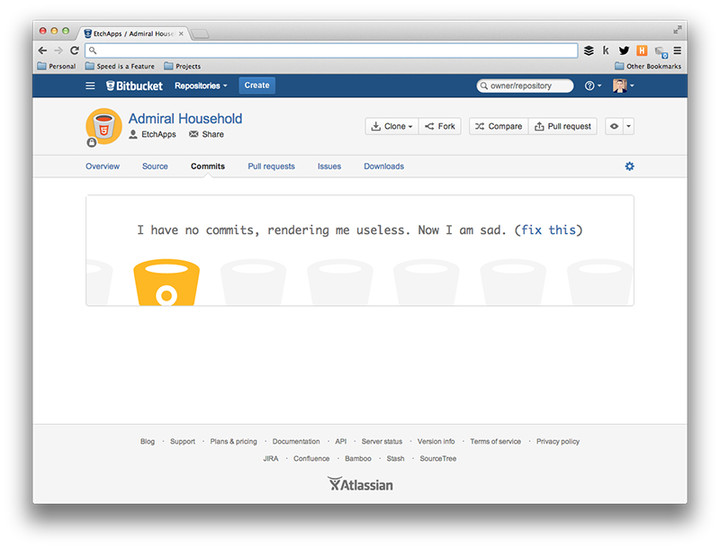Open the user avatar menu
Image resolution: width=720 pixels, height=549 pixels.
point(623,86)
